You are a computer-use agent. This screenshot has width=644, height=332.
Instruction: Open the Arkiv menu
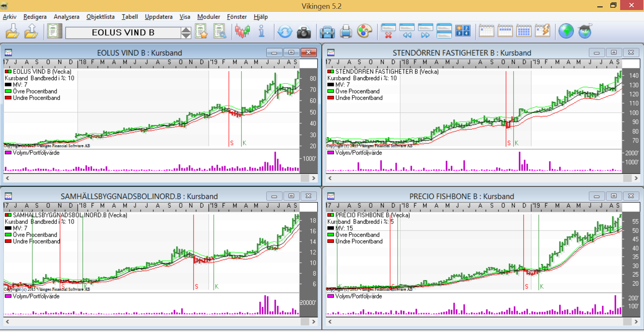(x=9, y=17)
